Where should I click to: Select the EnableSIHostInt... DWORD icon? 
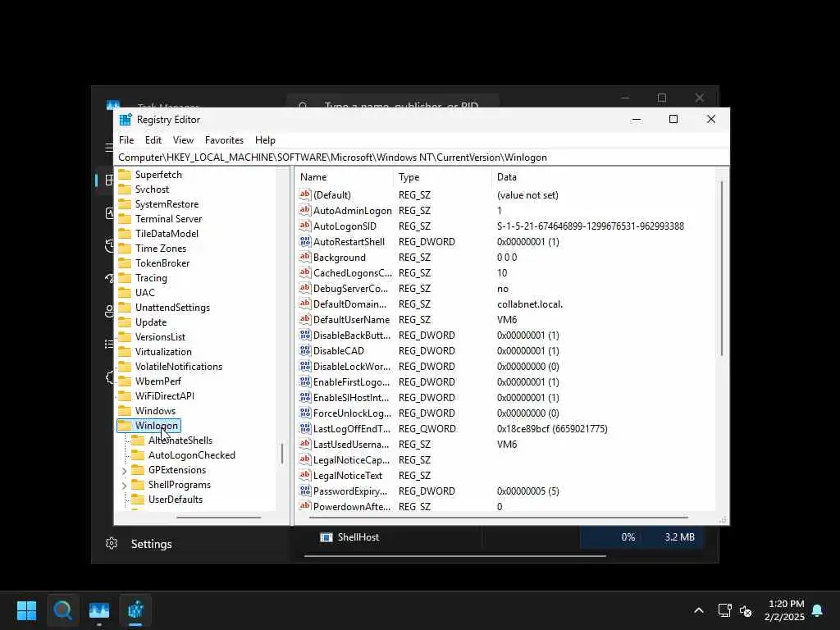coord(305,397)
